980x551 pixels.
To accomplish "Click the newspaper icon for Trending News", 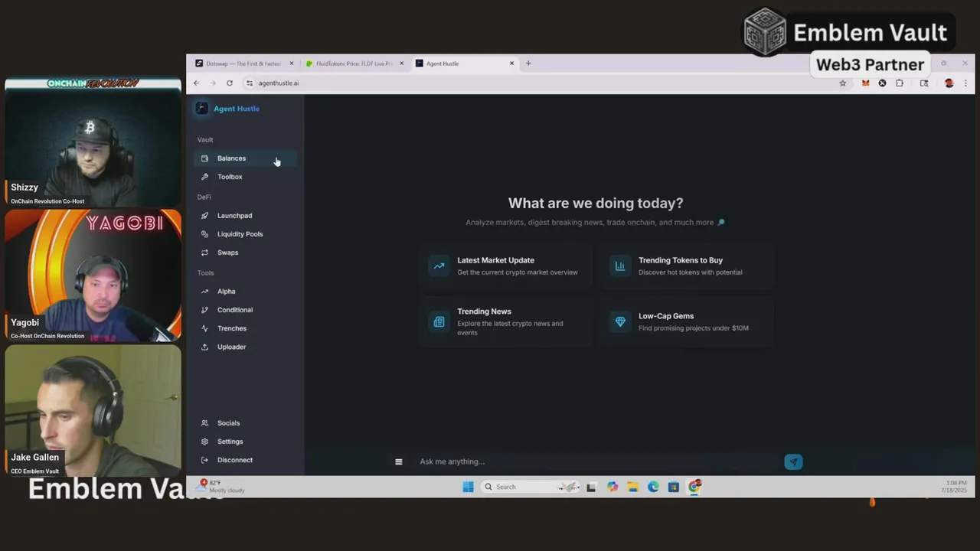I will point(439,322).
